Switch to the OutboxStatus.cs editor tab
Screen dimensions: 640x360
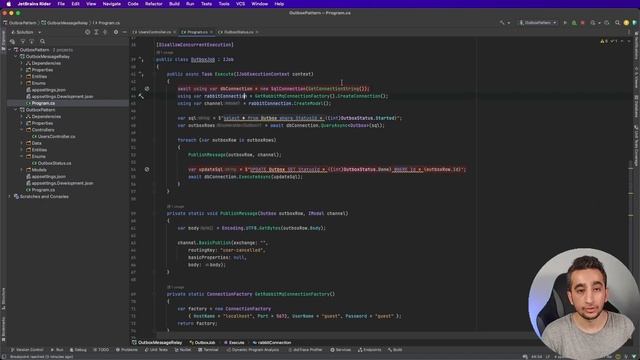(239, 32)
